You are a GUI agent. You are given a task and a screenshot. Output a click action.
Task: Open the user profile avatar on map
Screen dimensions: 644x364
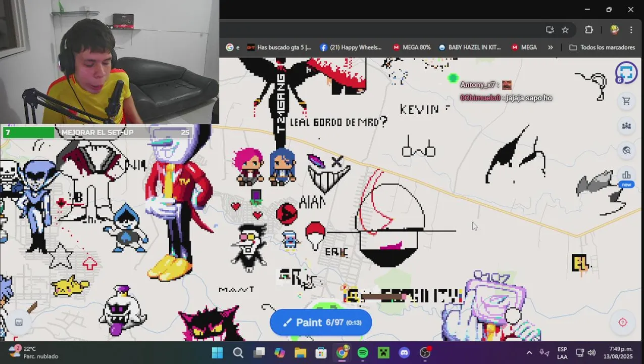626,73
